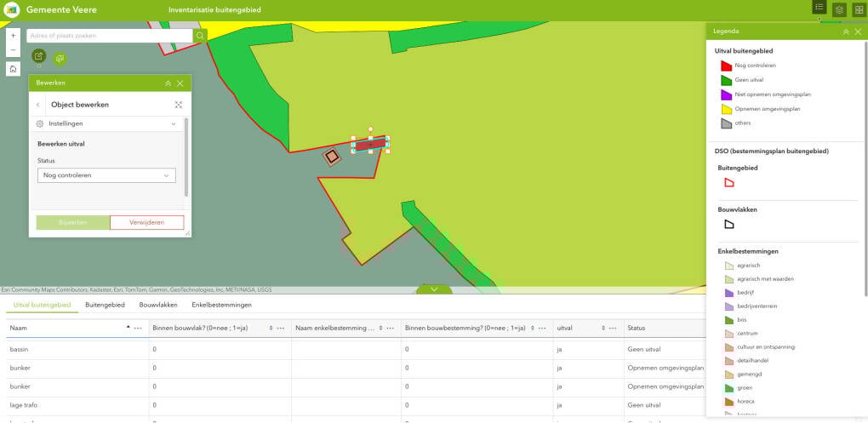Click the back arrow in Object bewerken

[38, 105]
